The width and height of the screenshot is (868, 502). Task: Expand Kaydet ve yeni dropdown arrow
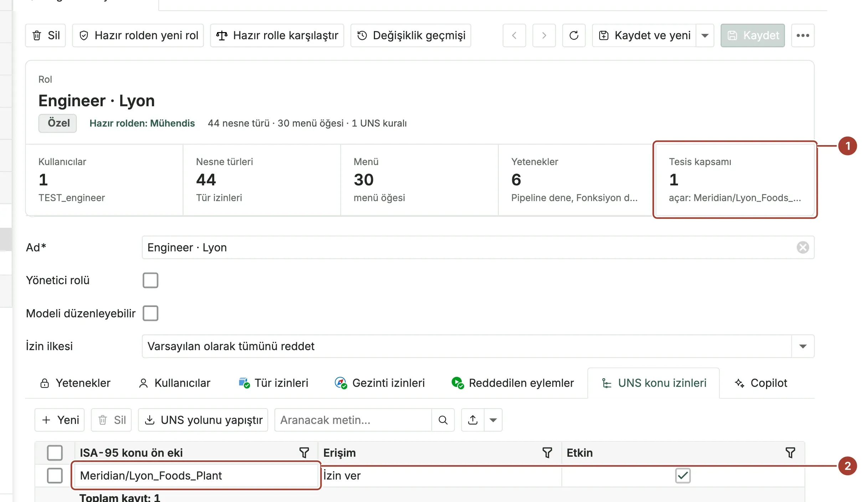[705, 35]
